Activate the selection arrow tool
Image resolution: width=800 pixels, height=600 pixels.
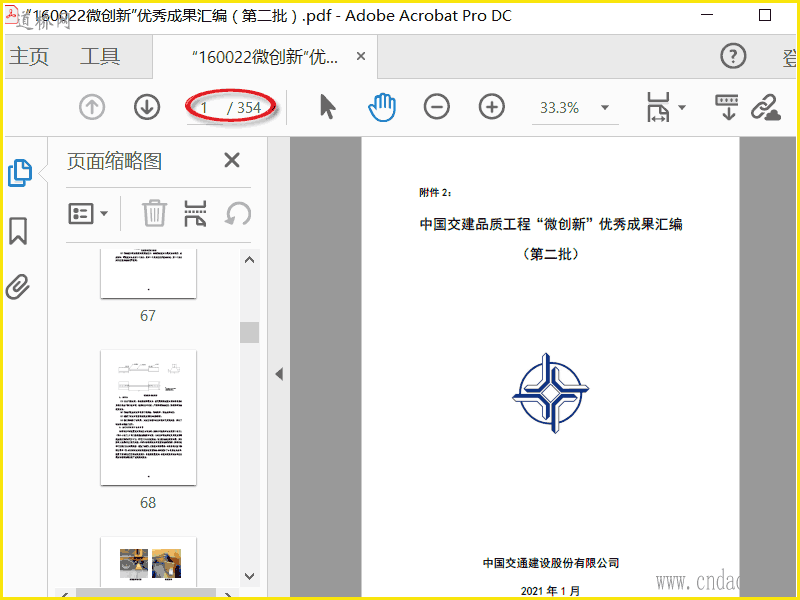click(328, 107)
